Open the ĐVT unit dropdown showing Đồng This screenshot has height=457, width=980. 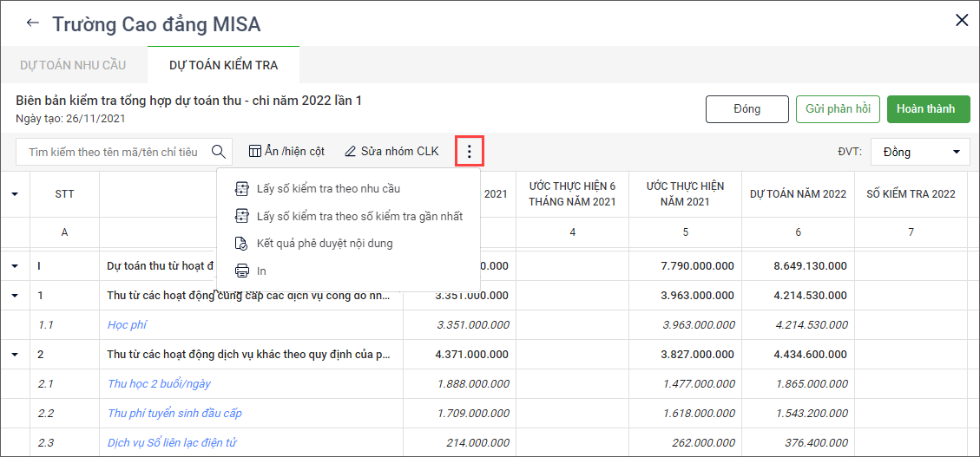pos(920,152)
